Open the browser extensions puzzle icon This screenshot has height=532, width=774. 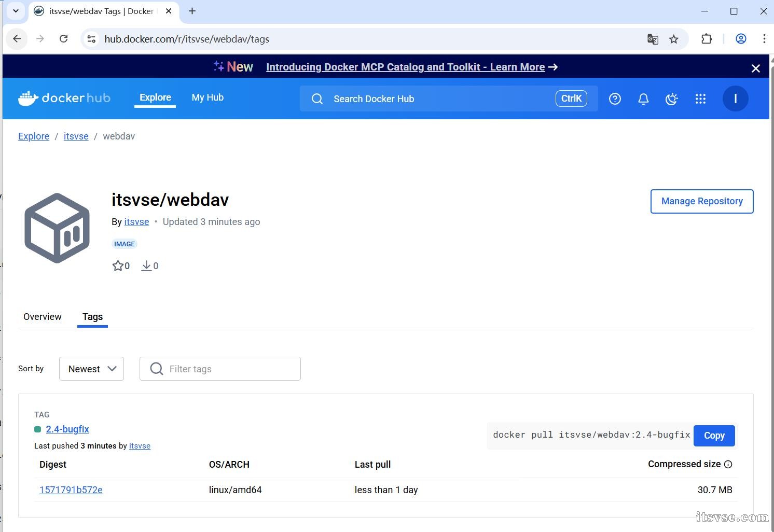[707, 39]
